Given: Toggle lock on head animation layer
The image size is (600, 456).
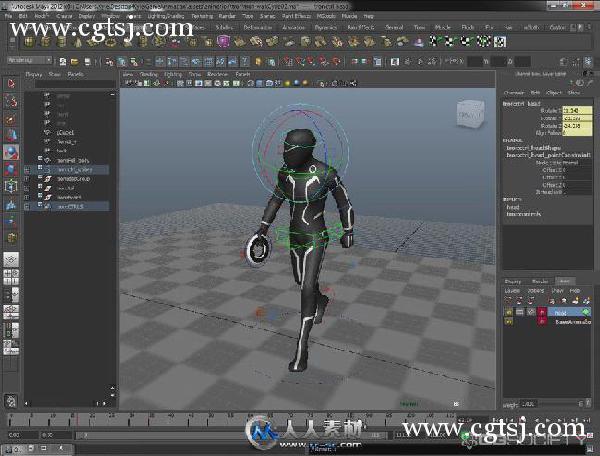Looking at the screenshot, I should 530,312.
